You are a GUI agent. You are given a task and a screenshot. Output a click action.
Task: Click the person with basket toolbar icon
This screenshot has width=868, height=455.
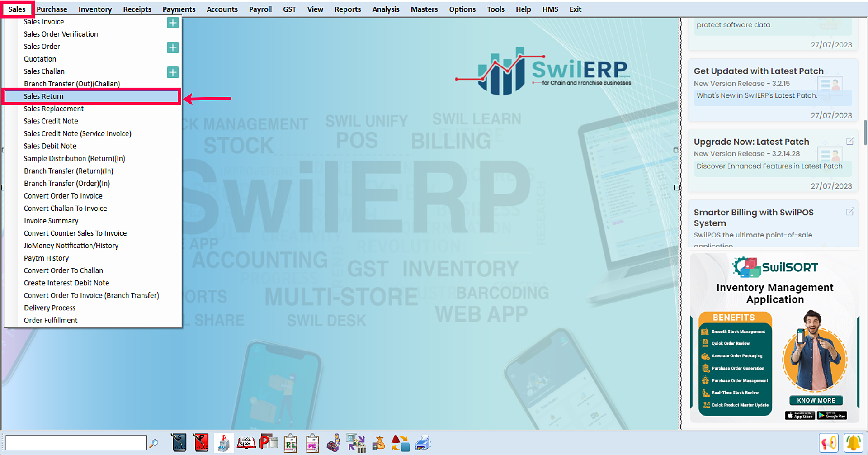334,443
